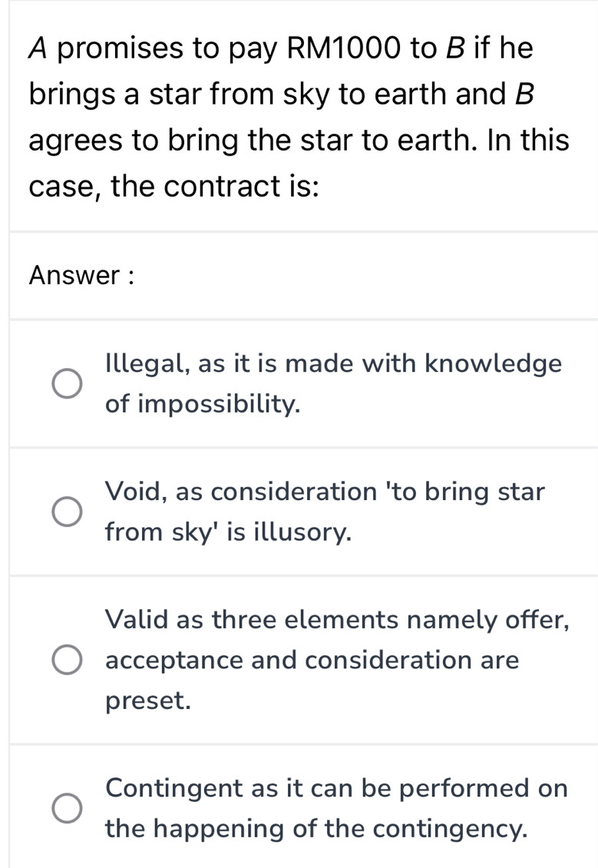The image size is (598, 868).
Task: Click the answer text about offer, acceptance and consideration
Action: tap(338, 660)
